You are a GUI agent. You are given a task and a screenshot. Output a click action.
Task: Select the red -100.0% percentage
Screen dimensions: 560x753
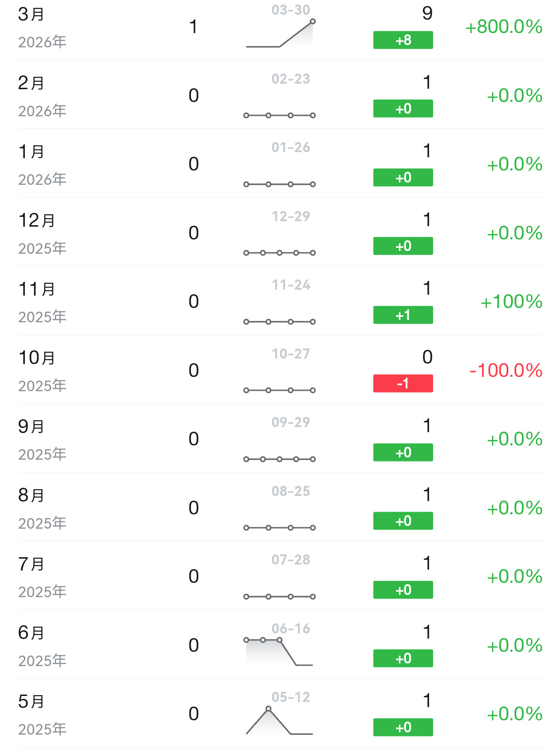pos(505,371)
